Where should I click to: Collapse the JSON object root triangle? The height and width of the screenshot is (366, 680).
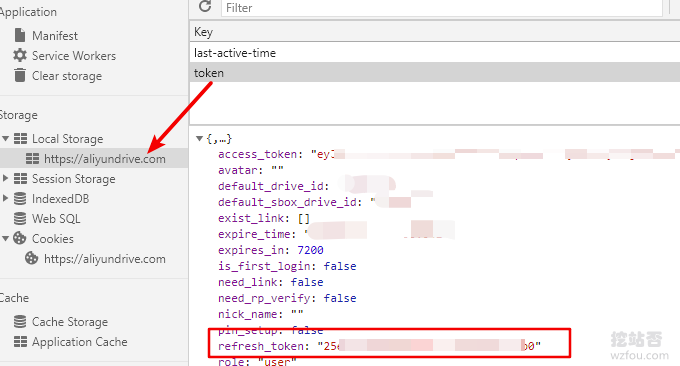(x=199, y=139)
